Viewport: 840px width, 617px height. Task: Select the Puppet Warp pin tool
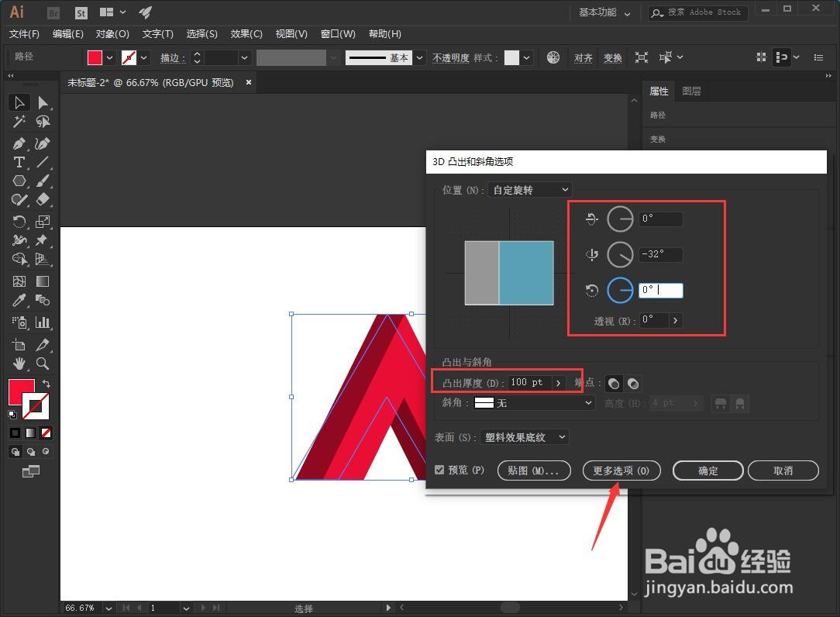pyautogui.click(x=43, y=240)
